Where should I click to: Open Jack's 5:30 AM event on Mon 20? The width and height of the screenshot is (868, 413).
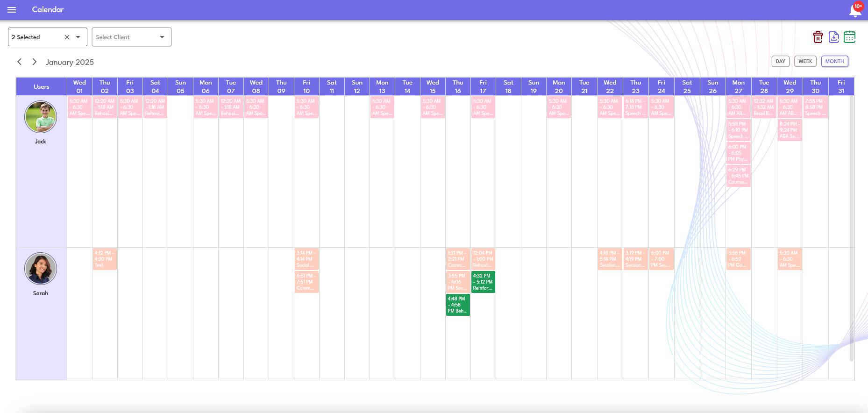559,107
